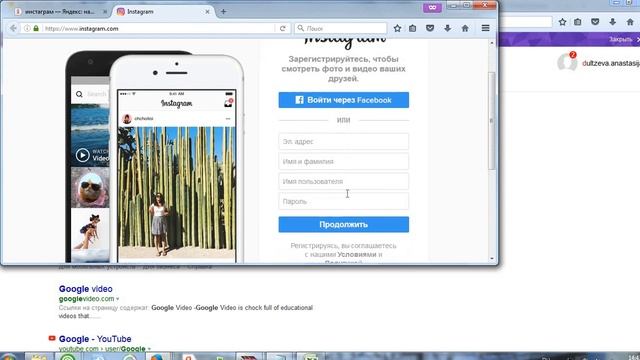Screen dimensions: 640x360
Task: Go to home page in front window
Action: click(465, 28)
